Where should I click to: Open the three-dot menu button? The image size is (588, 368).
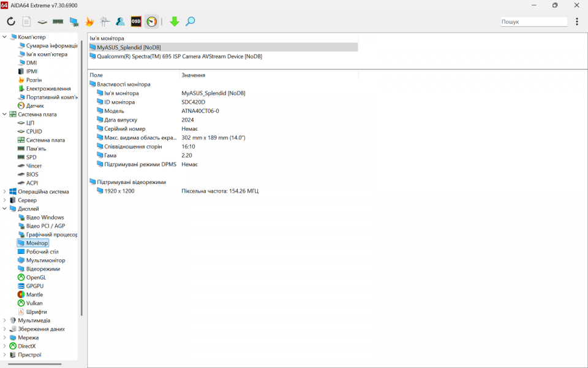click(577, 21)
